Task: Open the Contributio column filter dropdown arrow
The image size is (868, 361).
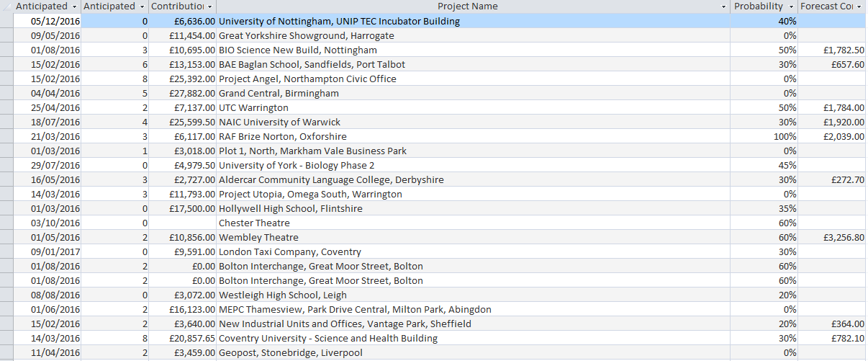Action: pyautogui.click(x=210, y=6)
